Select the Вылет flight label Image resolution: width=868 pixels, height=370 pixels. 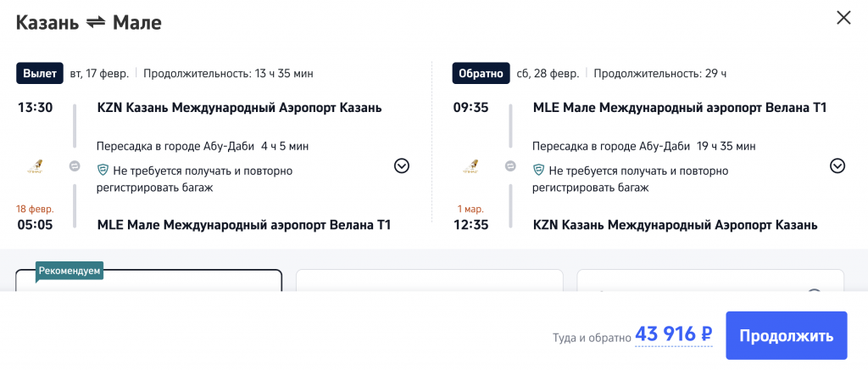[x=40, y=73]
